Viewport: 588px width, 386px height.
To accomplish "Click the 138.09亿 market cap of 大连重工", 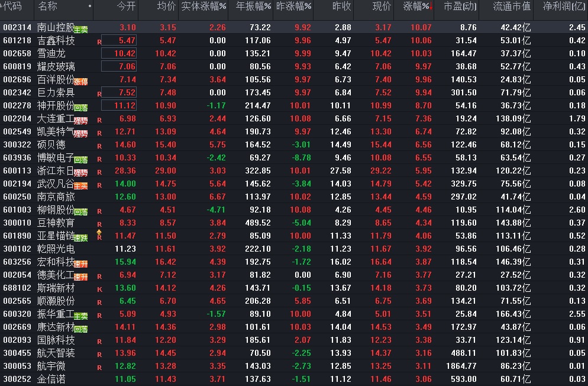I will coord(513,118).
